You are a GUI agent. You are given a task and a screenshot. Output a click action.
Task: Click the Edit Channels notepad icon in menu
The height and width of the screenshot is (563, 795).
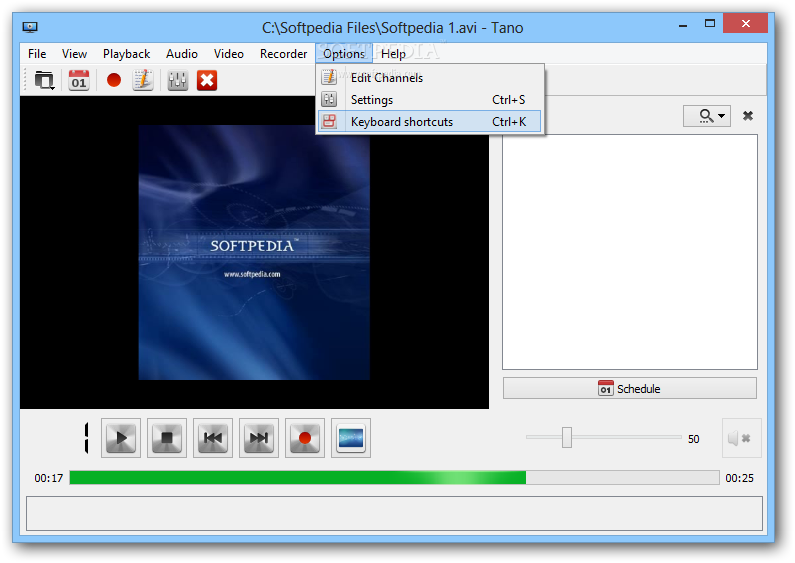(x=330, y=78)
